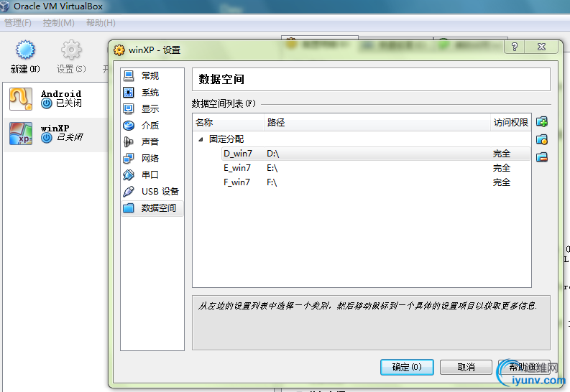
Task: Open the 网络 network category
Action: click(152, 158)
